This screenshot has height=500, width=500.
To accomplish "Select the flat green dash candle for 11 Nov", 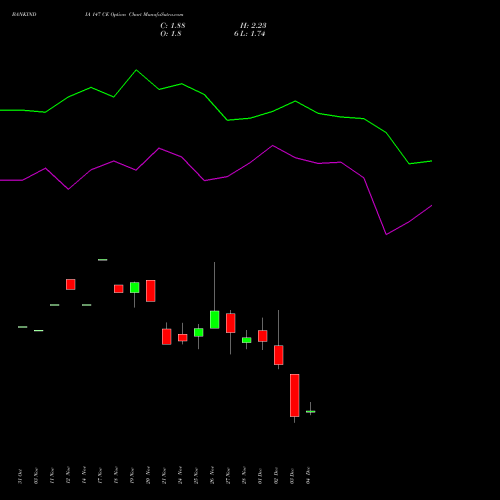I will [55, 305].
